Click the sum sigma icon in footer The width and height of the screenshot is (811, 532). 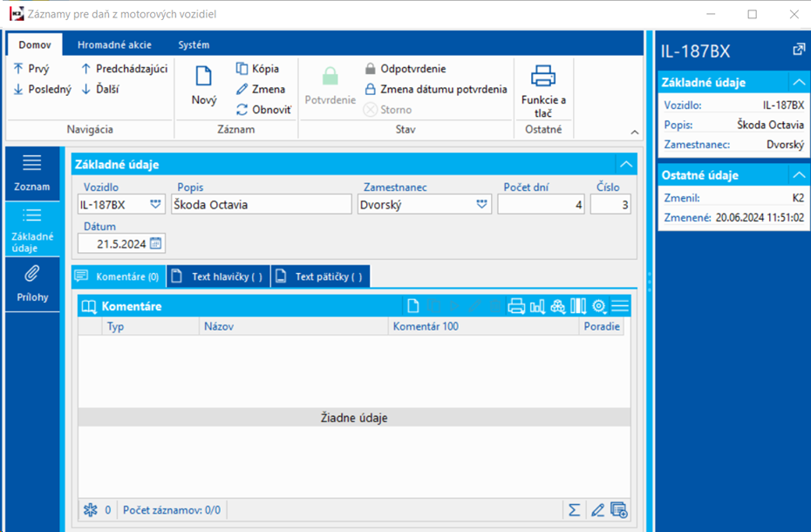tap(574, 510)
